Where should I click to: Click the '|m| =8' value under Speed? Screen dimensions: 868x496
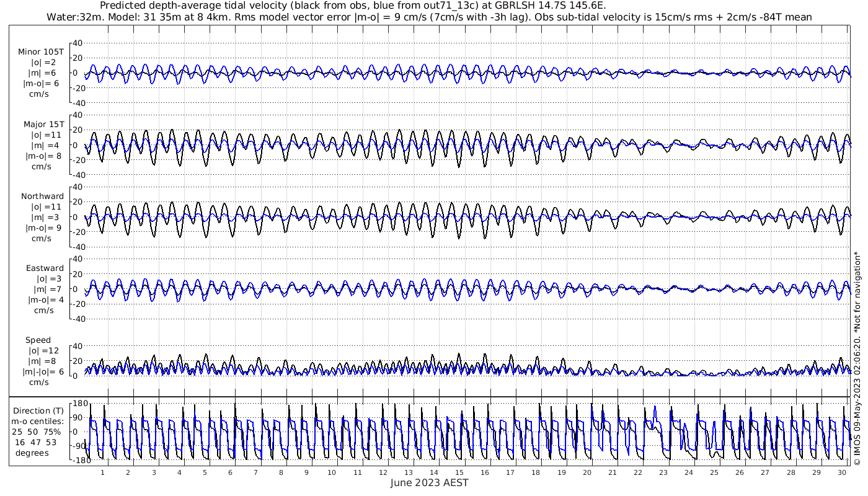tap(43, 361)
